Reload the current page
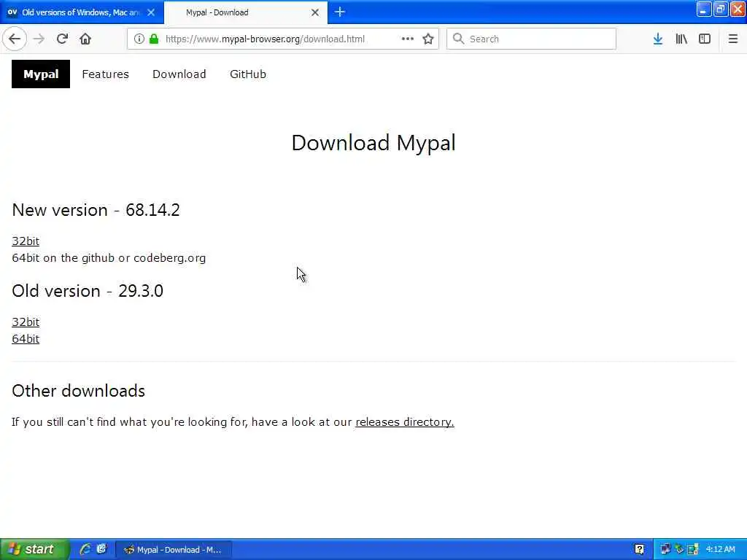 [x=62, y=39]
